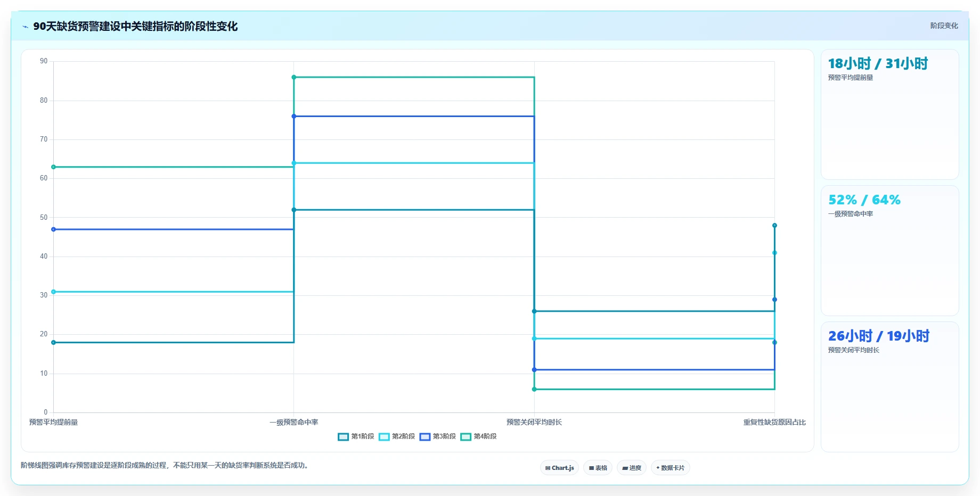Viewport: 980px width, 496px height.
Task: Click the y-axis tick label 90
Action: click(x=44, y=61)
